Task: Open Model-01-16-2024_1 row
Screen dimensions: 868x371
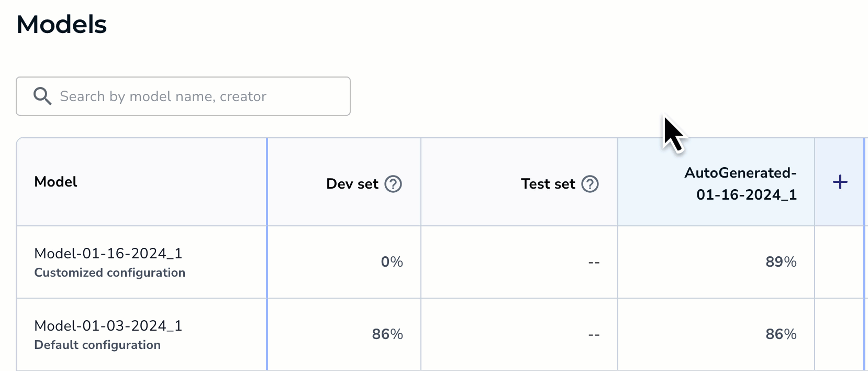Action: (x=108, y=254)
